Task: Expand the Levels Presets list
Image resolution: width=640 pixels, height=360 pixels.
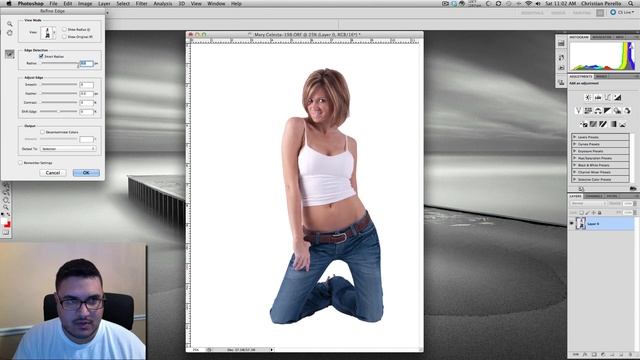Action: tap(575, 137)
